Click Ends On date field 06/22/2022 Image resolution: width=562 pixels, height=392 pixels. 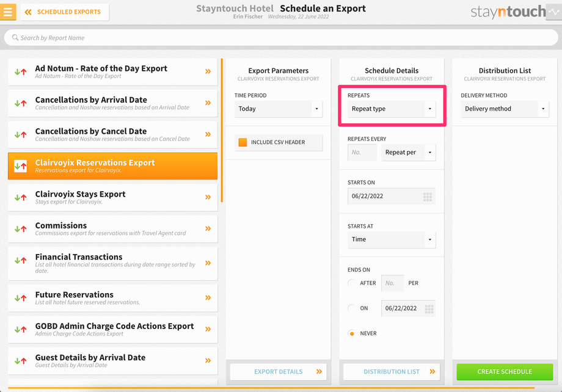point(408,308)
